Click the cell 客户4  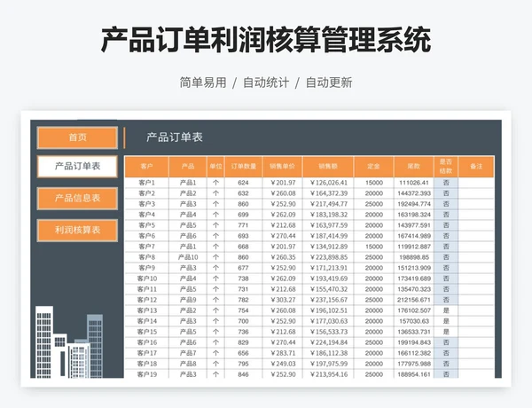click(x=146, y=215)
